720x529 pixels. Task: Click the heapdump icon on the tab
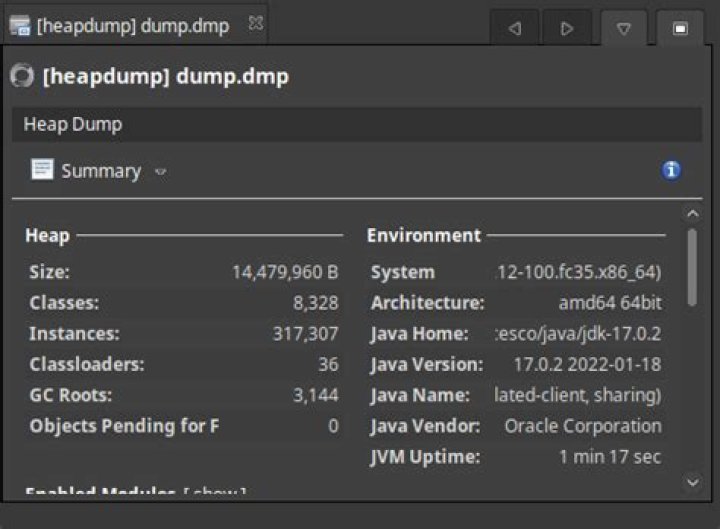click(x=19, y=25)
